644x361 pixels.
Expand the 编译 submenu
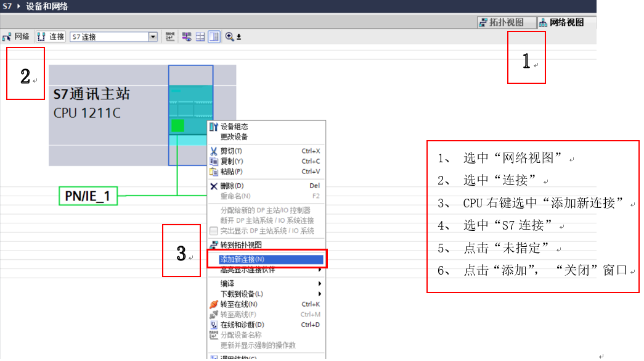pyautogui.click(x=267, y=284)
